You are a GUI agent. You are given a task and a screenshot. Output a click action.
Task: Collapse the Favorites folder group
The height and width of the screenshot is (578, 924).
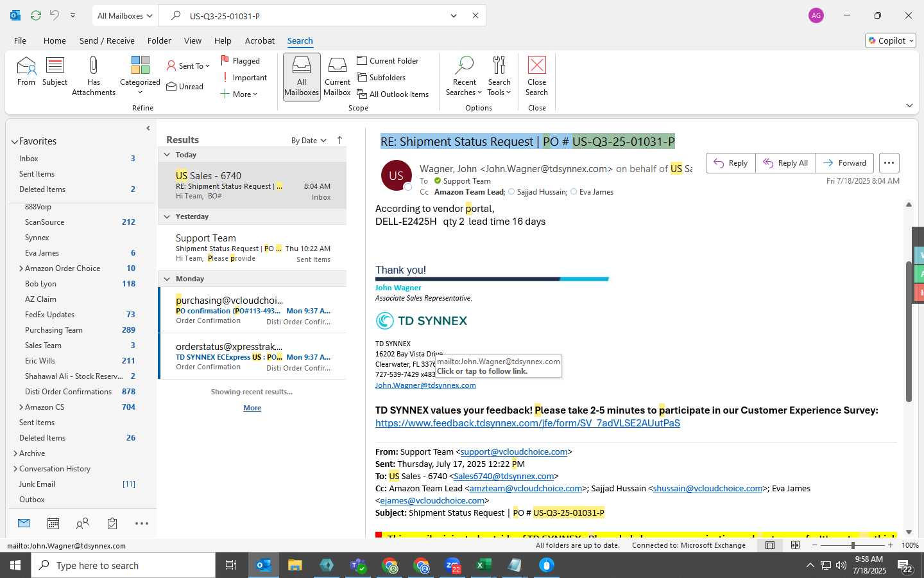point(14,142)
